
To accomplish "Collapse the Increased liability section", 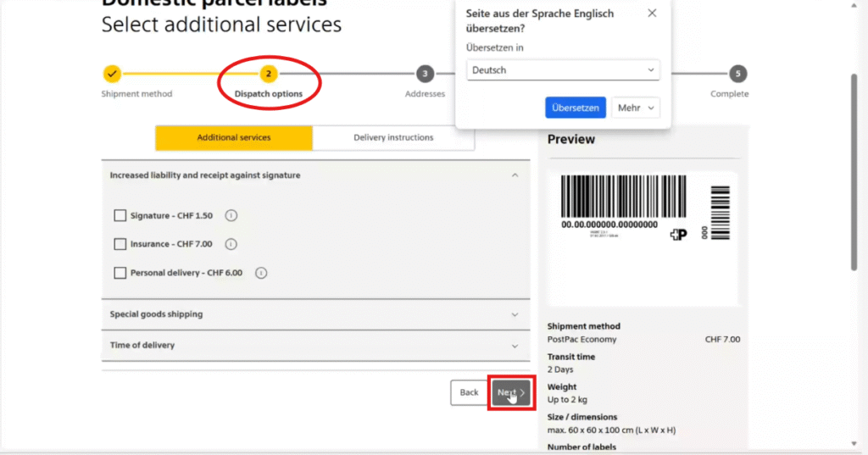I will (x=514, y=175).
